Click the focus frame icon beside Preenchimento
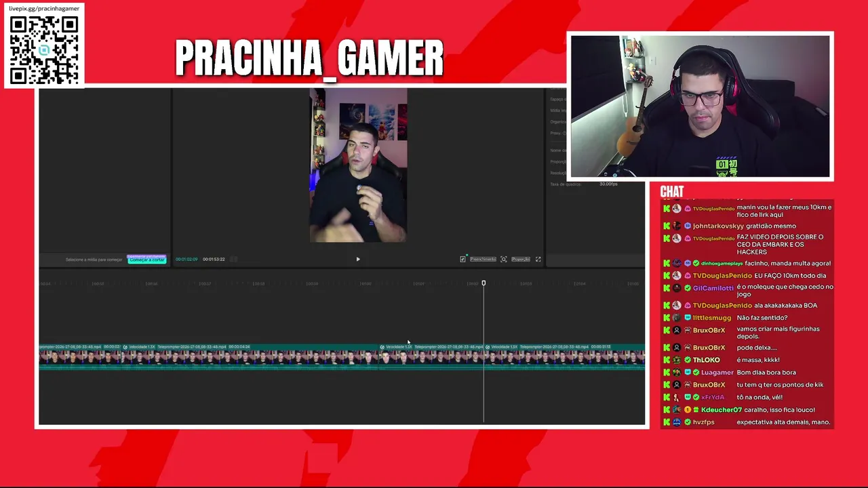 point(503,259)
